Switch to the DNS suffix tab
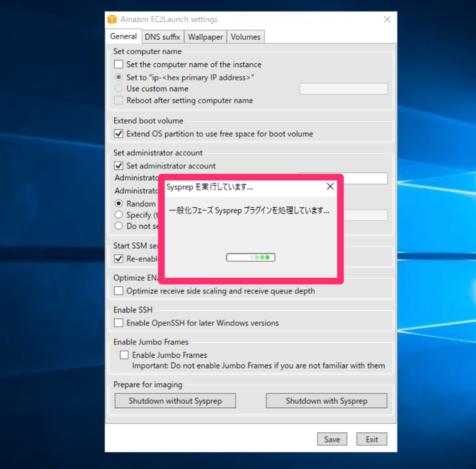476x469 pixels. [x=163, y=36]
